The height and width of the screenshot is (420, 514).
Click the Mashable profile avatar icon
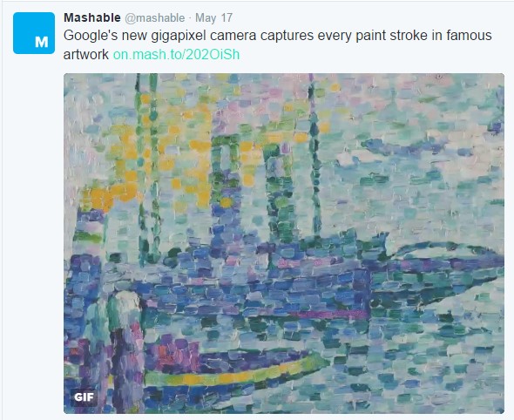pyautogui.click(x=34, y=33)
